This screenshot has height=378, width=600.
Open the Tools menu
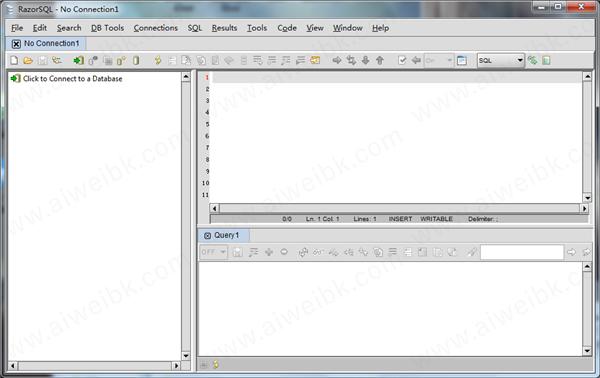pyautogui.click(x=257, y=28)
